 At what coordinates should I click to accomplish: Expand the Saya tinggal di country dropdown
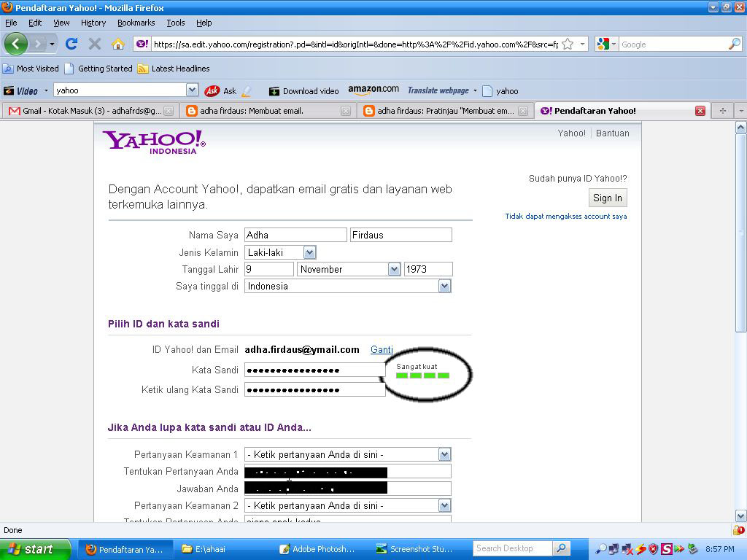(x=444, y=286)
